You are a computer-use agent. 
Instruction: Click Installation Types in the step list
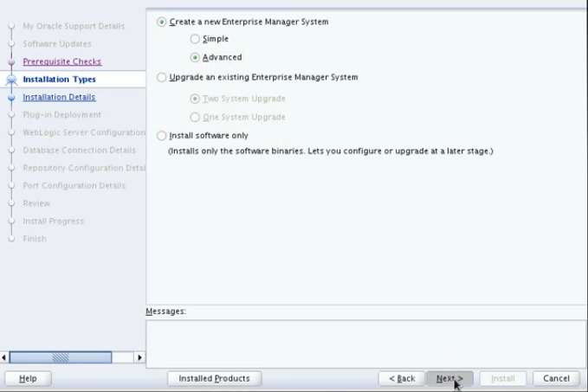pos(59,79)
